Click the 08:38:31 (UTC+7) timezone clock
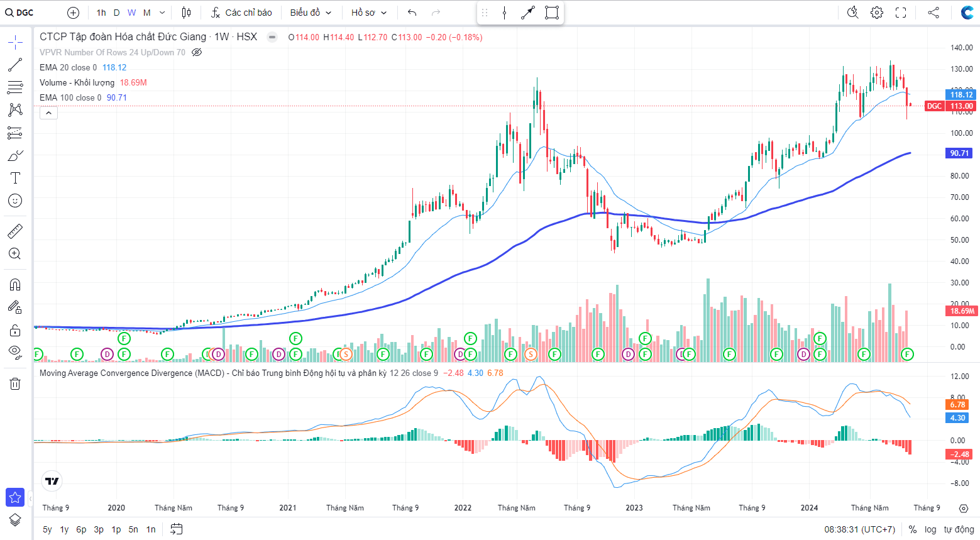Image resolution: width=980 pixels, height=540 pixels. point(860,529)
